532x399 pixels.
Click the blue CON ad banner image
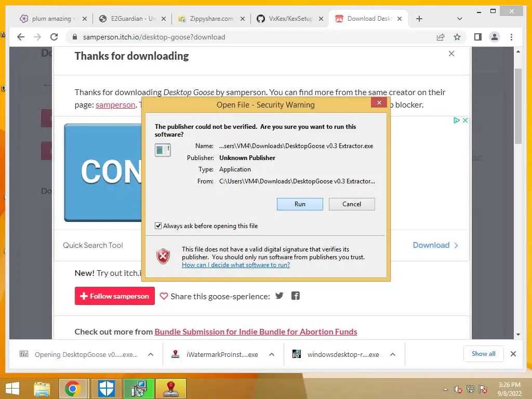(103, 172)
